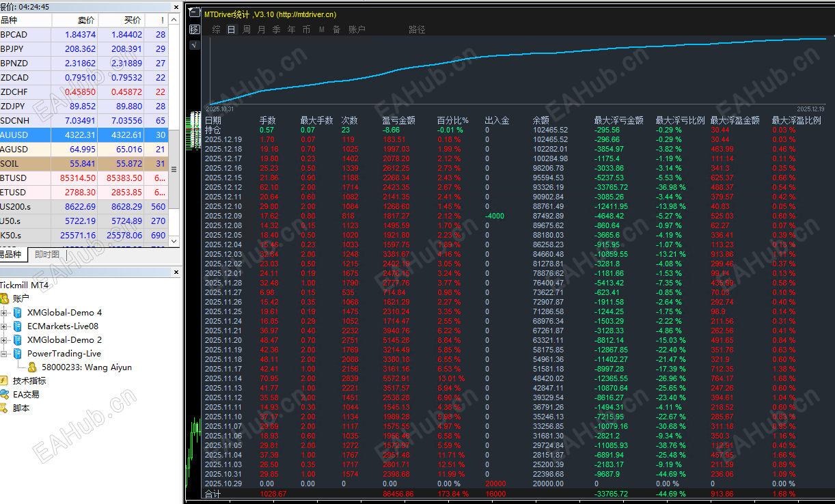Expand the XMGlobal-Demo 2 account node
The height and width of the screenshot is (504, 835).
(4, 340)
